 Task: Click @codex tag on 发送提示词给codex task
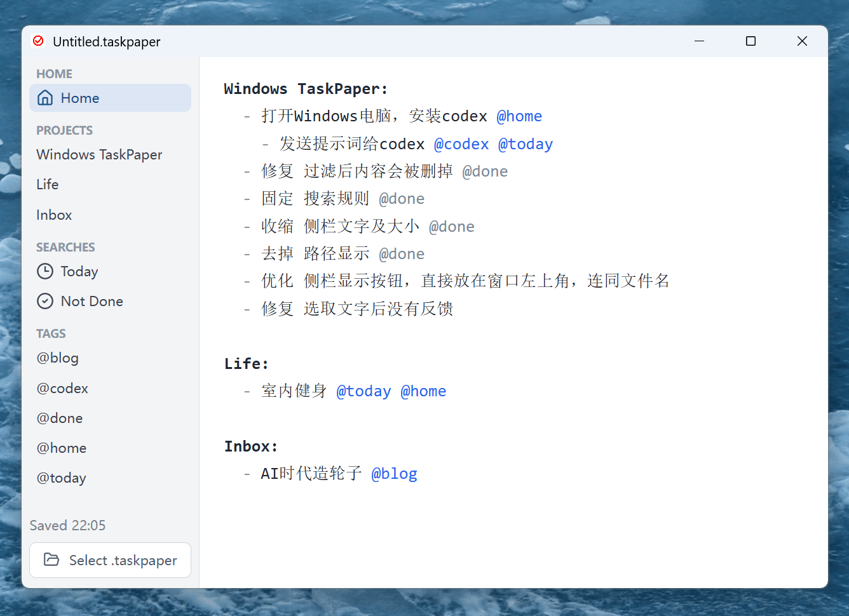tap(461, 144)
